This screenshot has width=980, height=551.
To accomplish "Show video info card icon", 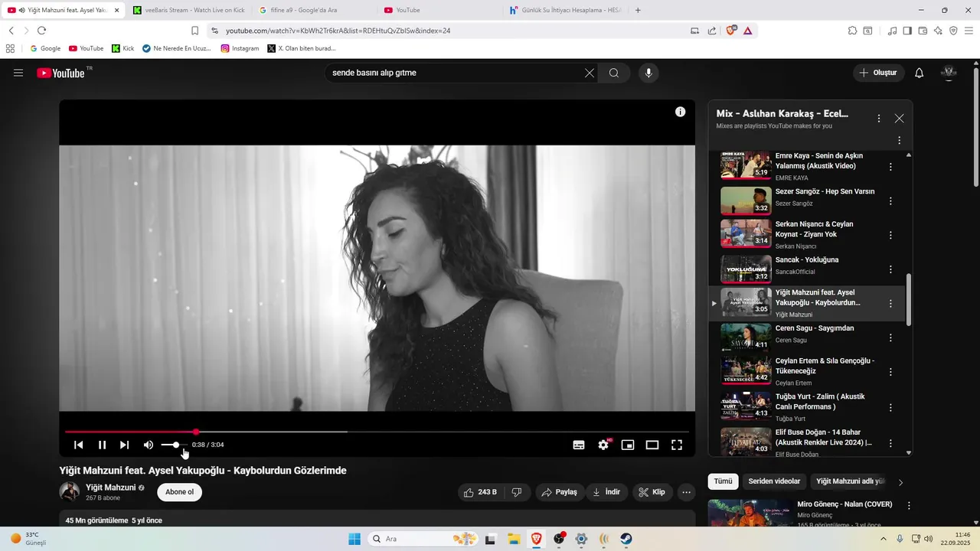I will (680, 112).
